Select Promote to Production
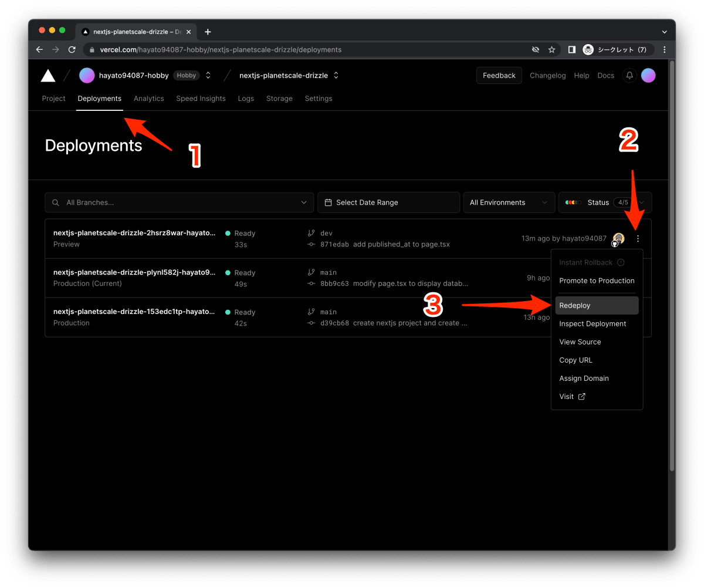 pos(597,281)
